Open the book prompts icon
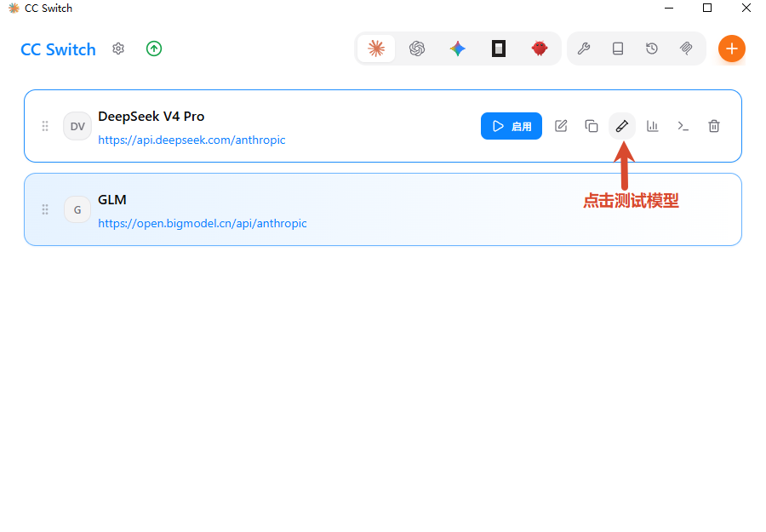Viewport: 766px width, 532px height. coord(618,49)
